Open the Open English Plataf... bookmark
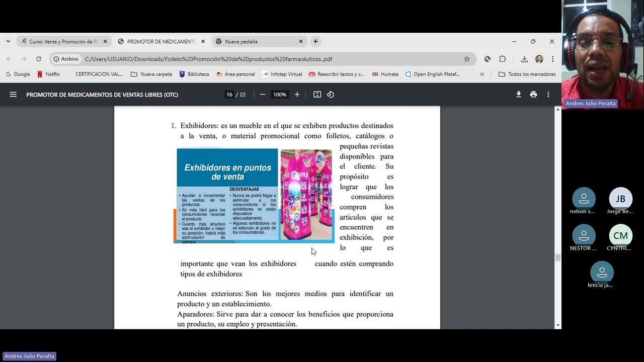The width and height of the screenshot is (644, 362). [433, 74]
